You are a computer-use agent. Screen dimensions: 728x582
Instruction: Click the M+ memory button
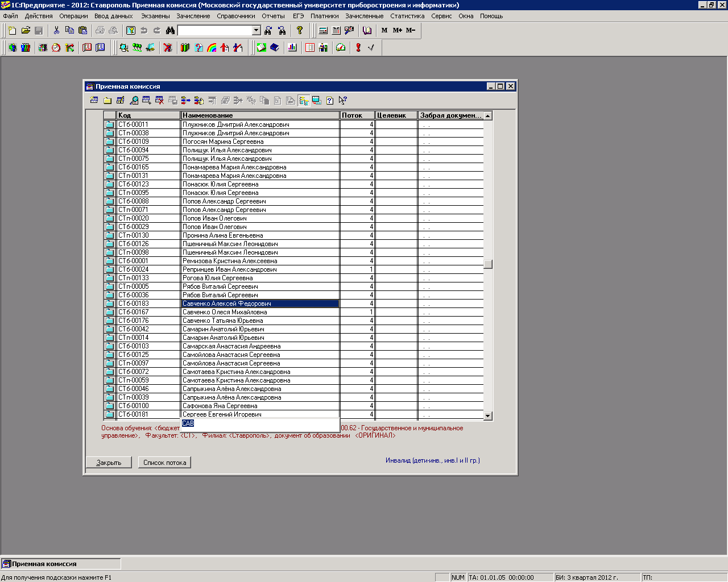(398, 30)
